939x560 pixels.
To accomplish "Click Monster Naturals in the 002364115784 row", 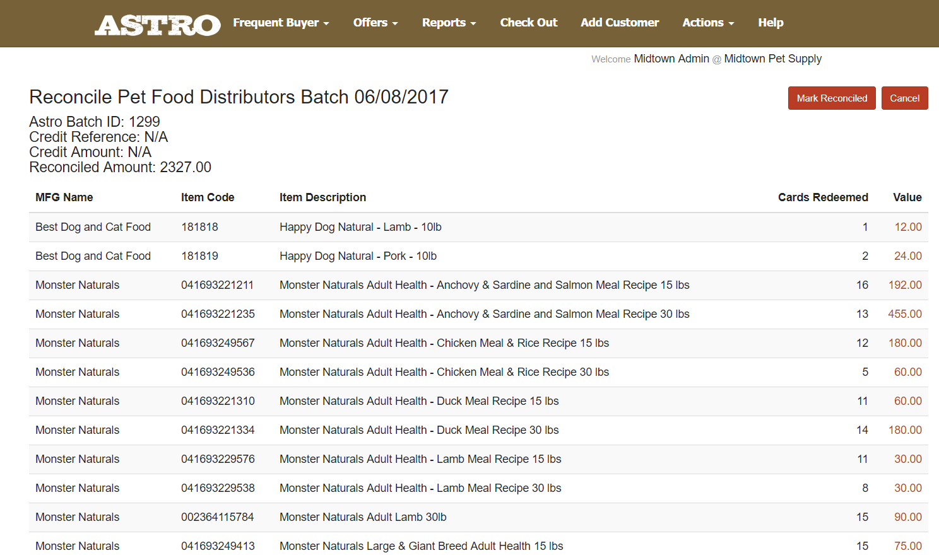I will pyautogui.click(x=78, y=517).
